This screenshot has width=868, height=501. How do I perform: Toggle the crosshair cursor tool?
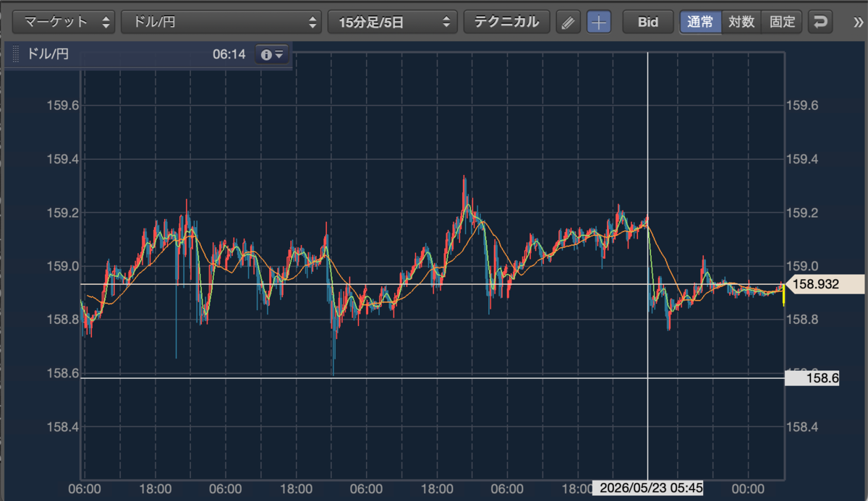click(598, 22)
